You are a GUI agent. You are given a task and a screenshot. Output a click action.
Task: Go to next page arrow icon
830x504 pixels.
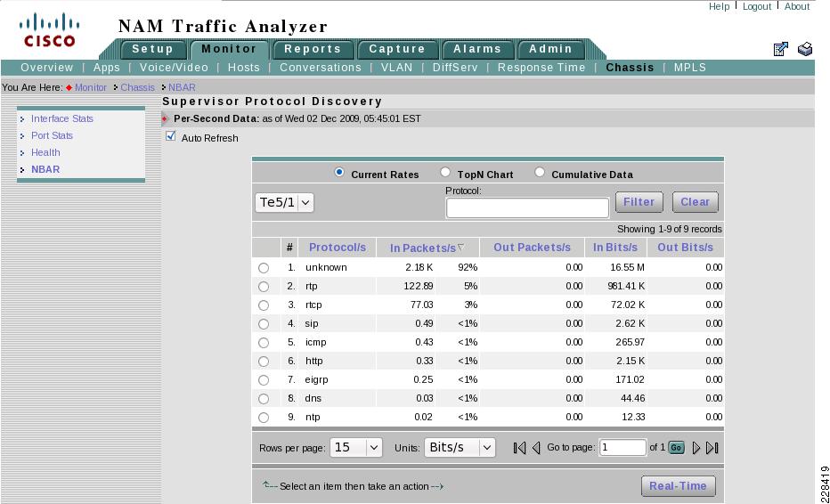pos(696,448)
